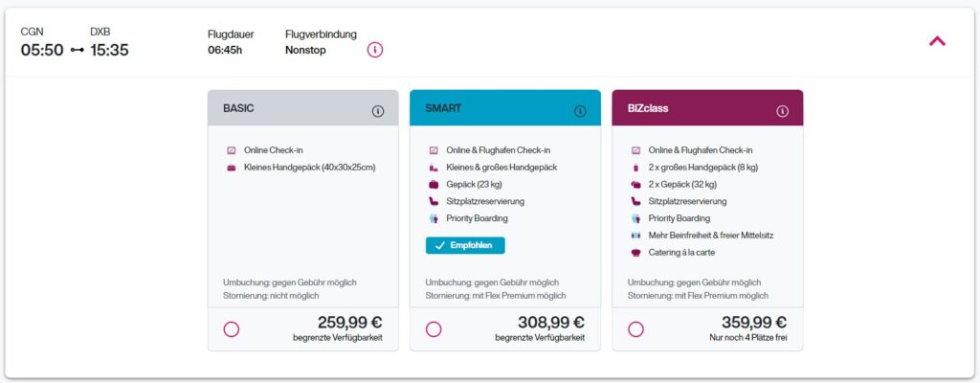This screenshot has width=980, height=383.
Task: Click the BASIC fare header
Action: [287, 109]
